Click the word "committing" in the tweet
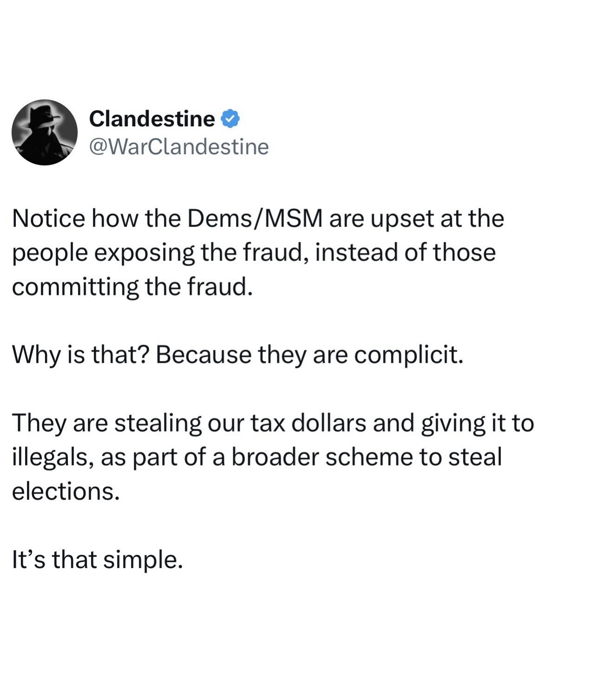The image size is (599, 700). click(75, 287)
